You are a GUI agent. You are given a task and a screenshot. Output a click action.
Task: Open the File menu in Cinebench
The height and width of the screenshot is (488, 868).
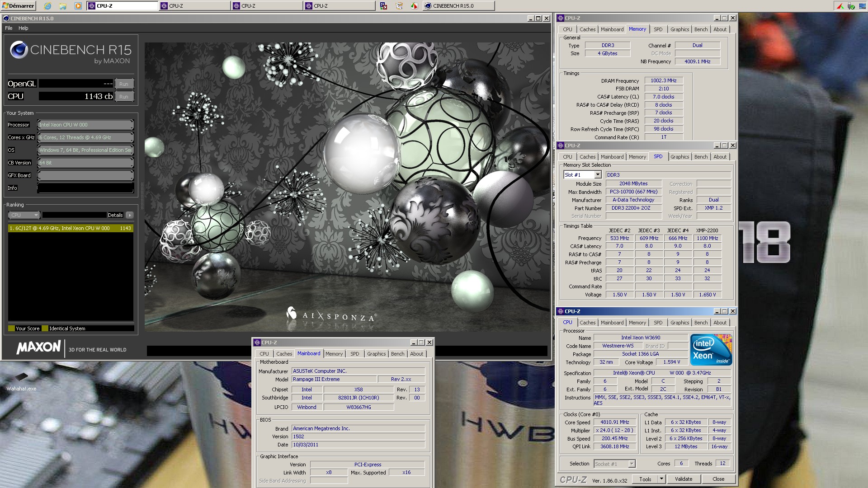(9, 28)
